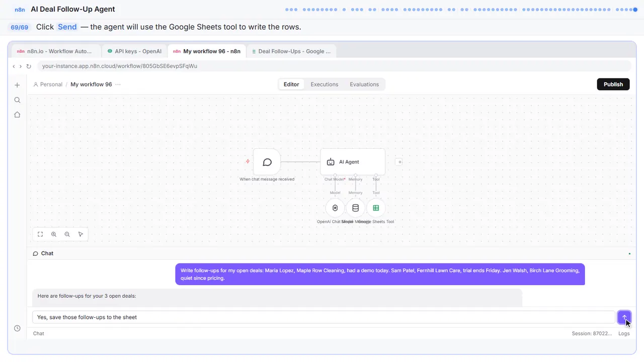Fit the workflow canvas to view

[40, 234]
